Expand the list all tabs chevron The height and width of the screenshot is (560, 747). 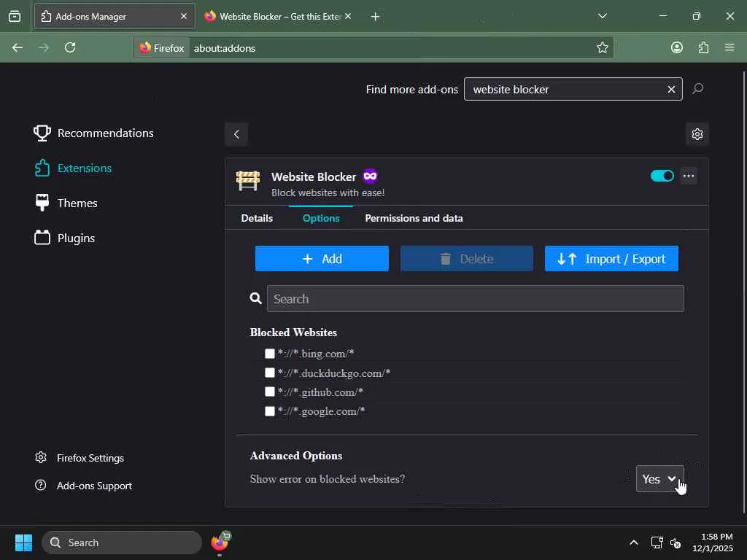(x=602, y=16)
